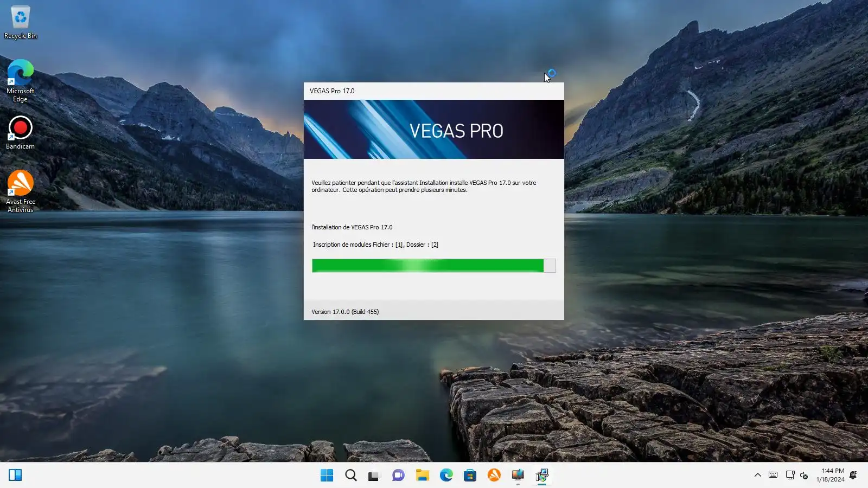The height and width of the screenshot is (488, 868).
Task: Open network settings from the tray
Action: point(790,475)
